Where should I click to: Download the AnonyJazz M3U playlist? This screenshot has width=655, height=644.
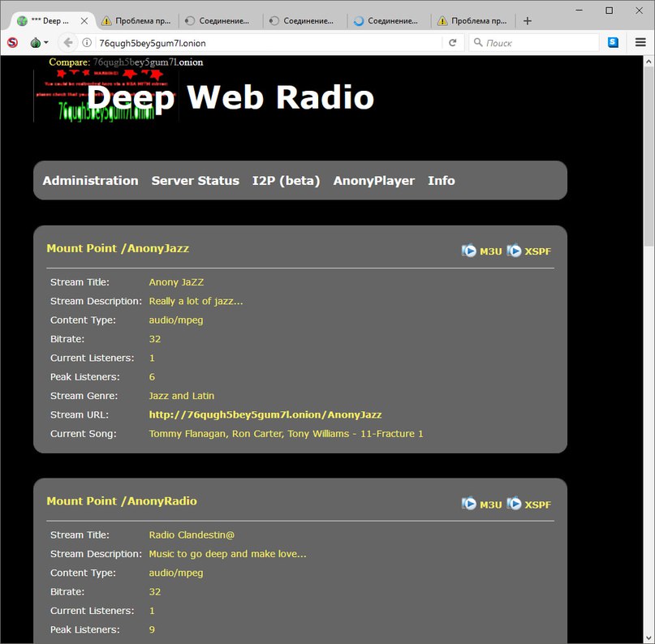(482, 251)
